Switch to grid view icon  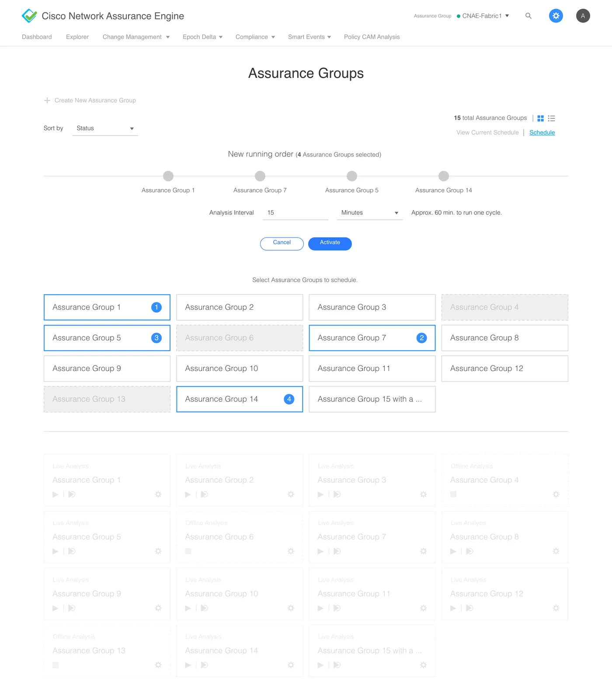pos(540,118)
